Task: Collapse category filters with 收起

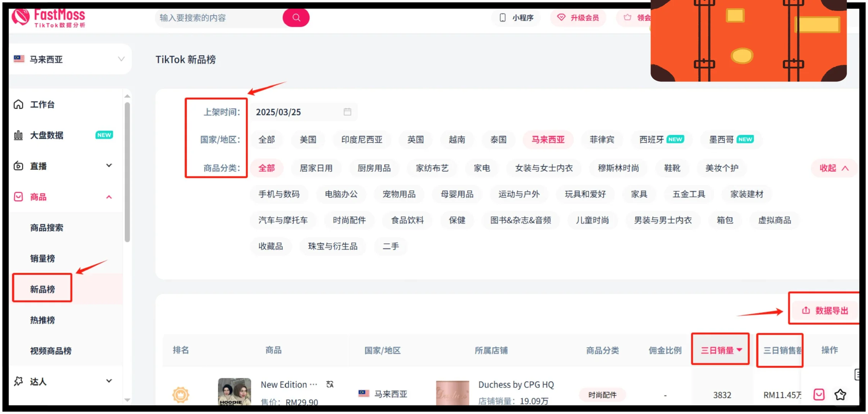Action: tap(834, 168)
